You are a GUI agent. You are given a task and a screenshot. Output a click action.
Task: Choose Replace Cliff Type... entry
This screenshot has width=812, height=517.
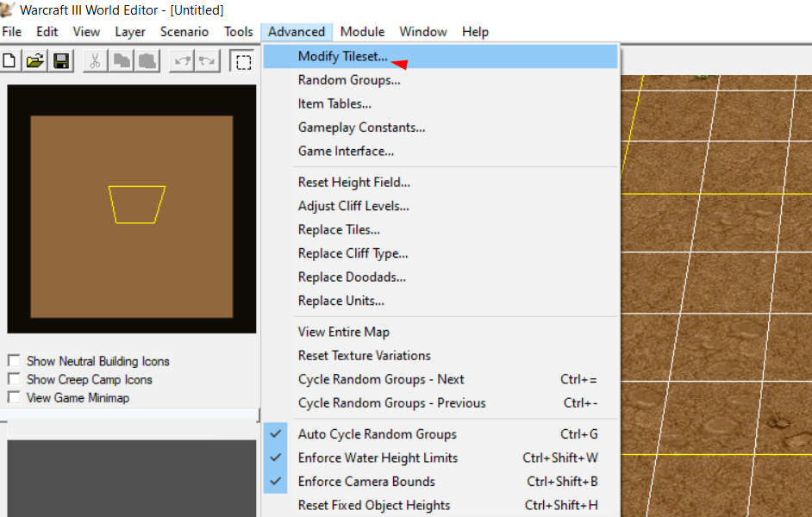point(440,253)
